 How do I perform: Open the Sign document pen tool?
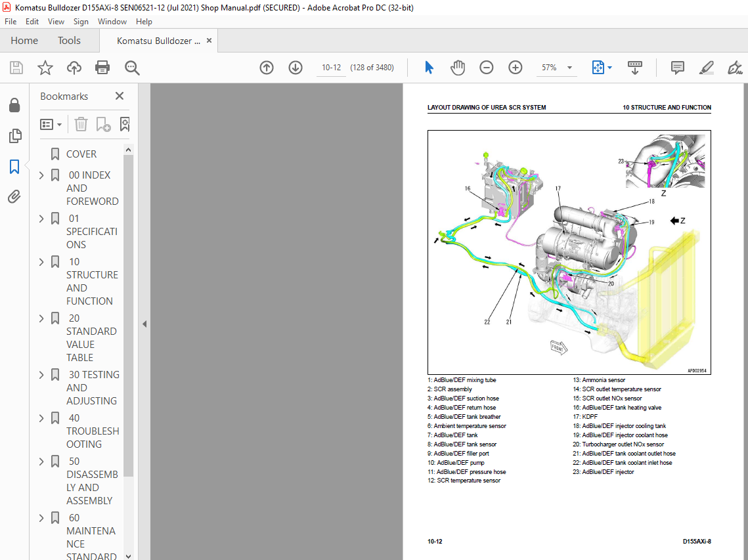pos(735,68)
